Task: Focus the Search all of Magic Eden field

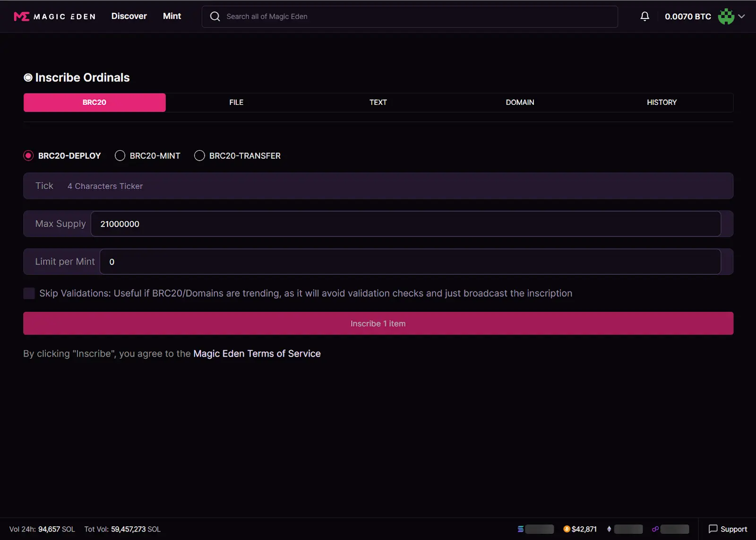Action: pos(410,17)
